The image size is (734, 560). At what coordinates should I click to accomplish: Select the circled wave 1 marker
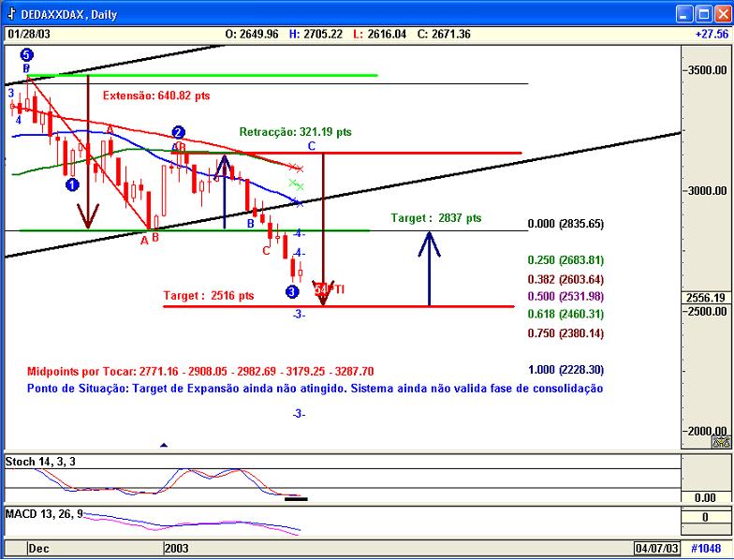click(72, 185)
